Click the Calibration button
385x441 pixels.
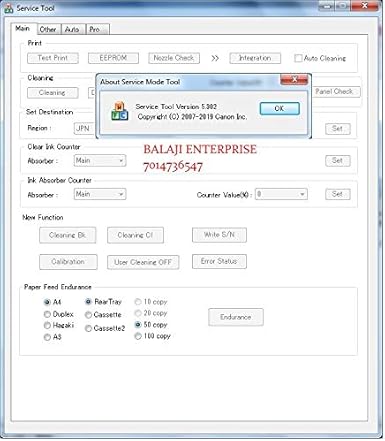[68, 262]
